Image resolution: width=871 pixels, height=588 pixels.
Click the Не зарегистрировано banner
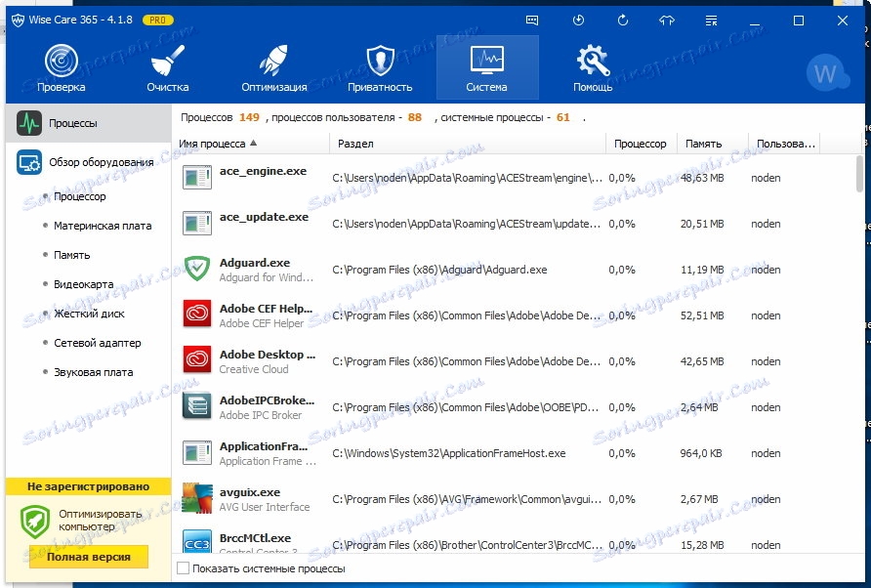click(88, 486)
